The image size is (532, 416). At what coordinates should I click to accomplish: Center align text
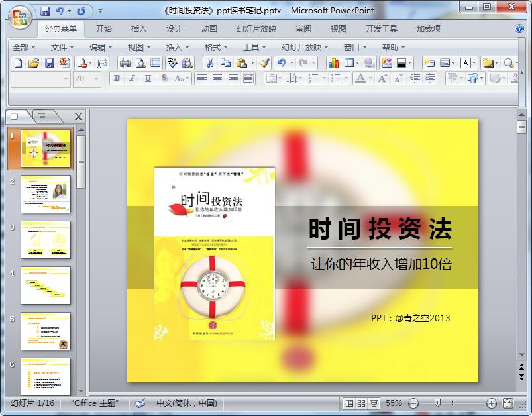click(217, 78)
